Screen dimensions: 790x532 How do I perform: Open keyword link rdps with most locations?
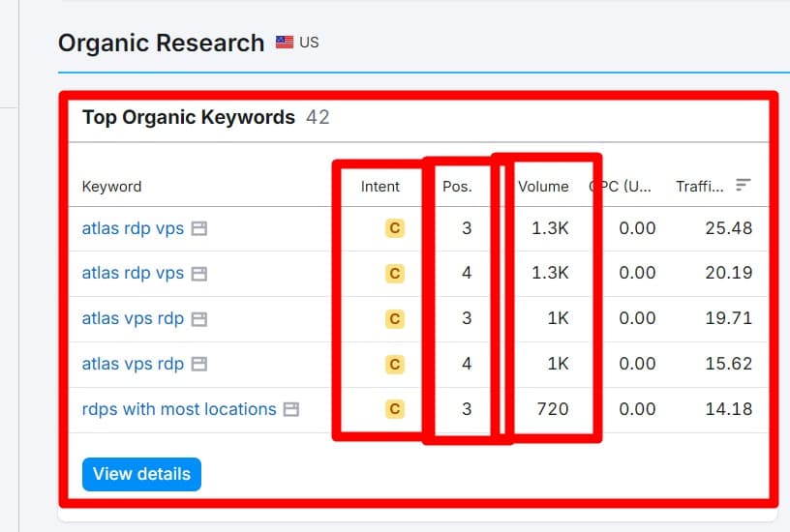(x=179, y=409)
